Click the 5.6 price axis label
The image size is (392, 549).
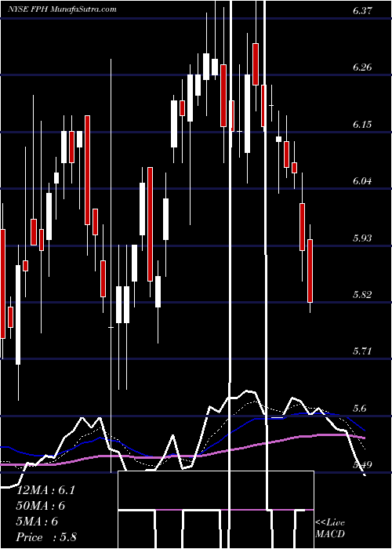(x=360, y=409)
